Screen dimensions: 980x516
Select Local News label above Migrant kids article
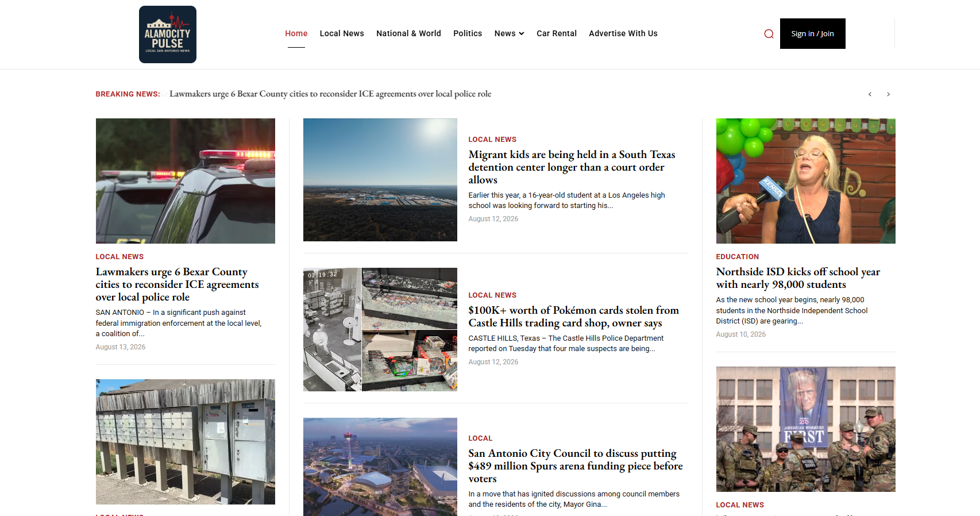[492, 140]
